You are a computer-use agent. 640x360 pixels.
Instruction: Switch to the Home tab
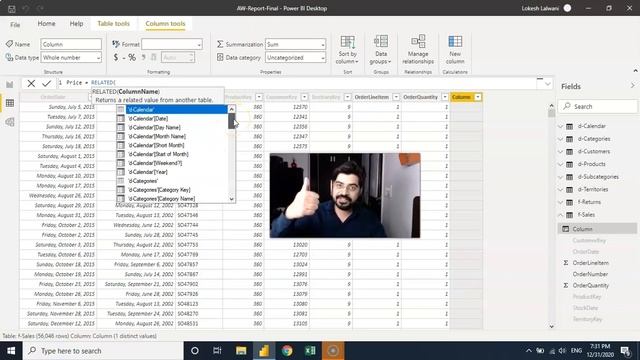point(47,24)
